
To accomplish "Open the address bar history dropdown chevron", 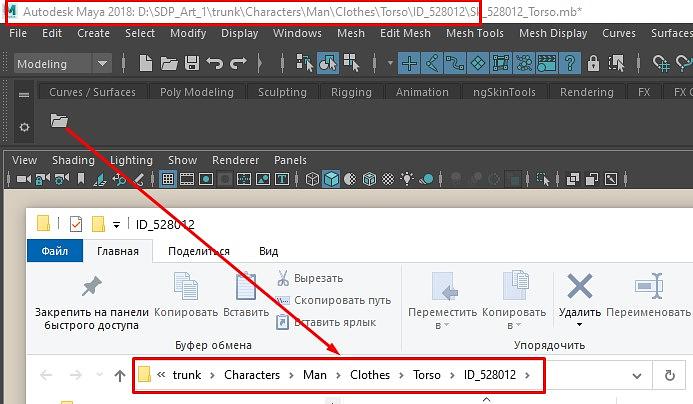I will [x=637, y=376].
